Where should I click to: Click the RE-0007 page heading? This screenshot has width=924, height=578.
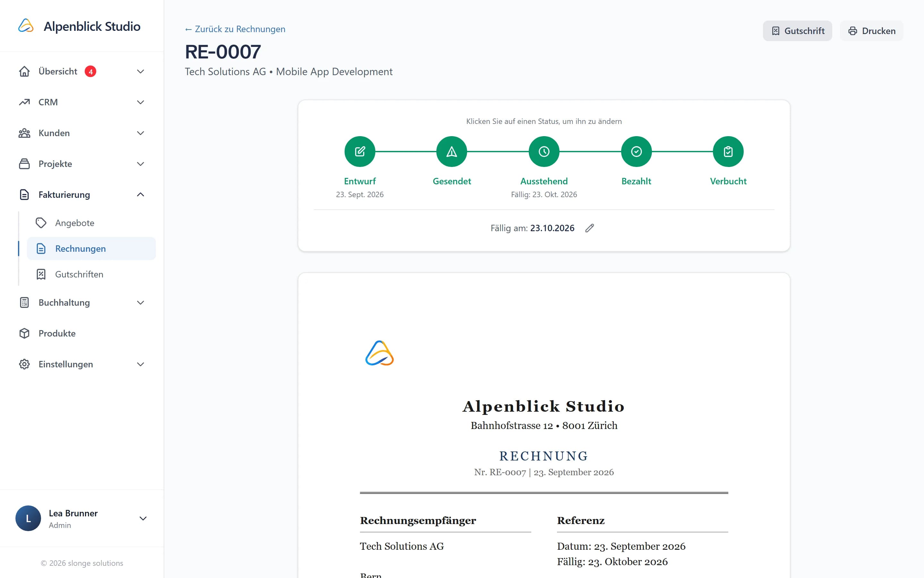pyautogui.click(x=223, y=52)
